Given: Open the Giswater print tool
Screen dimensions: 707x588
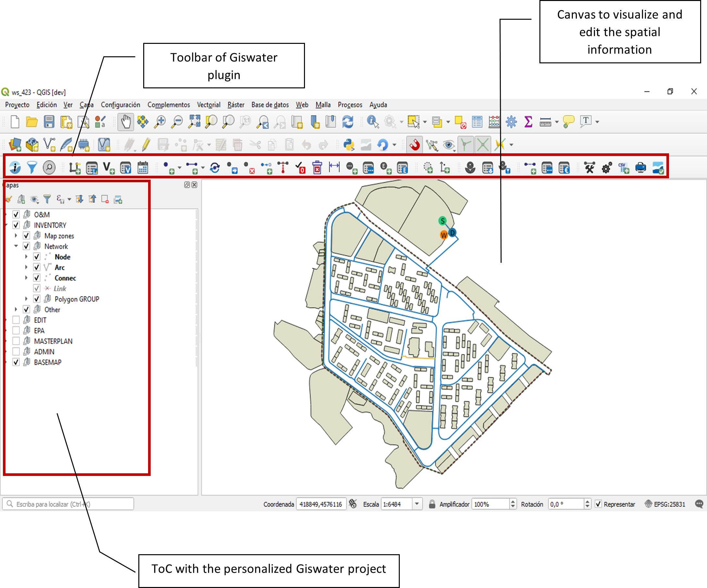Looking at the screenshot, I should pos(641,168).
